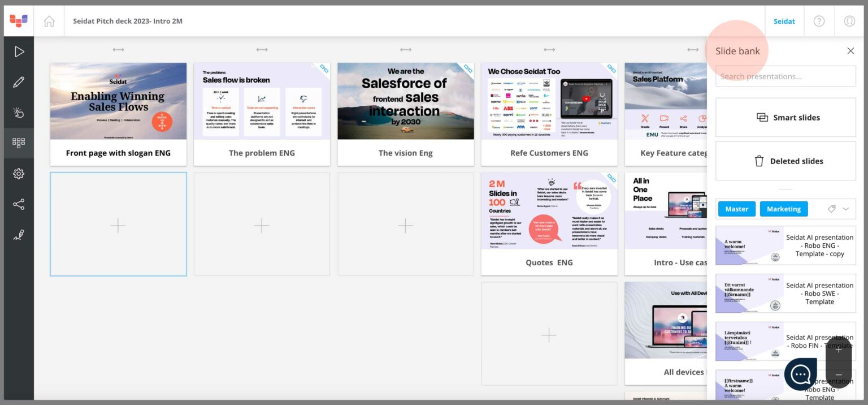Open Present mode from the left sidebar

(19, 51)
